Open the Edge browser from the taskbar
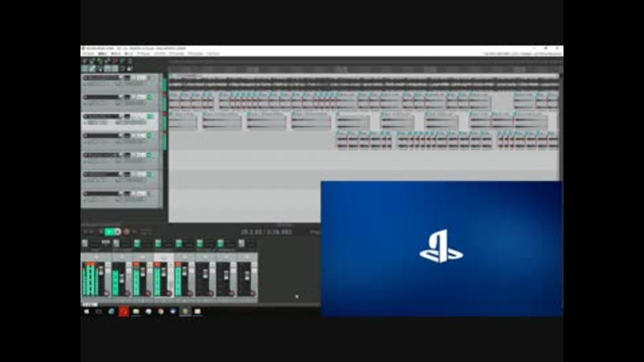 coord(111,312)
